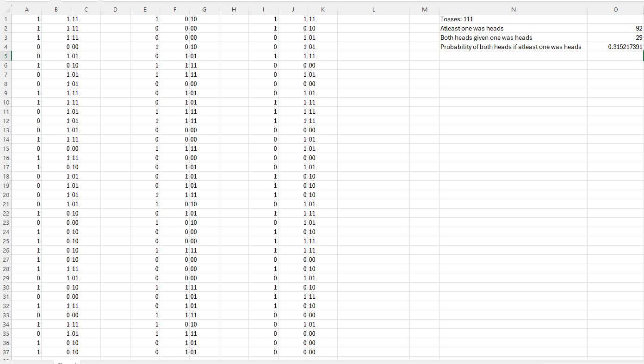Click cell I5 containing 1
644x364 pixels.
[x=263, y=56]
